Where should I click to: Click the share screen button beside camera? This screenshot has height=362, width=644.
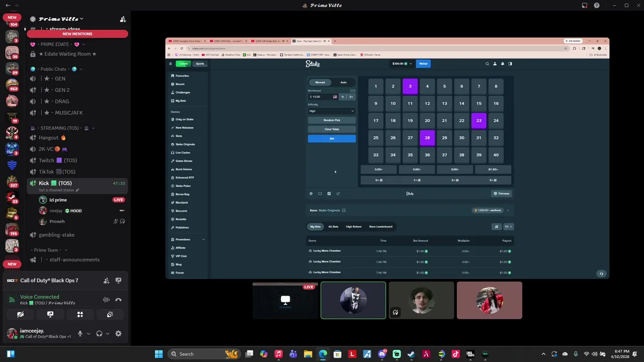tap(50, 314)
